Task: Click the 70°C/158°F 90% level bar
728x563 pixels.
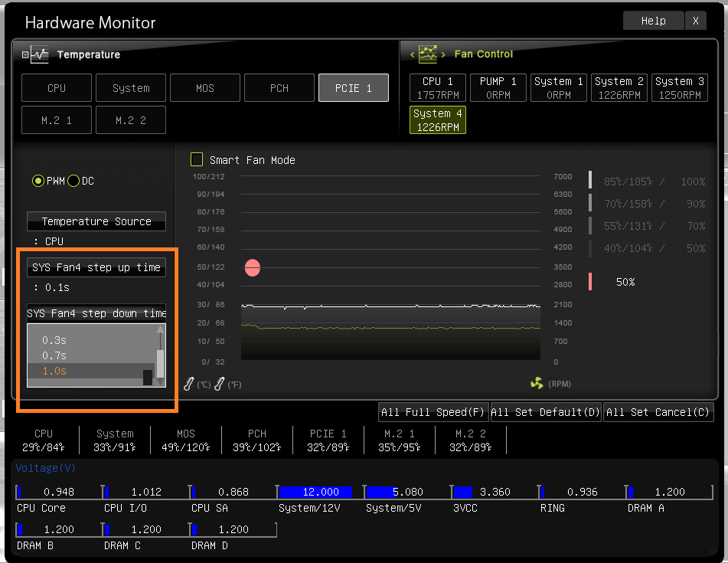Action: [590, 202]
